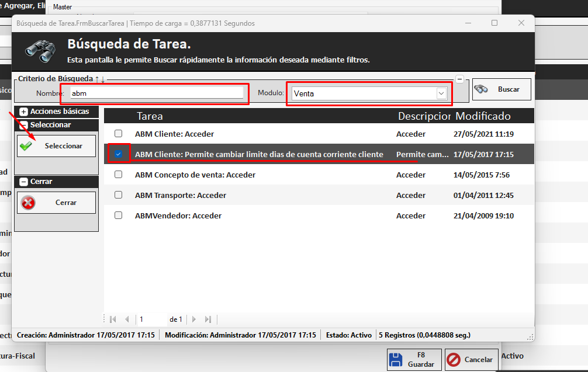Screen dimensions: 588x372
Task: Sort results by the Modificado column header
Action: (x=483, y=116)
